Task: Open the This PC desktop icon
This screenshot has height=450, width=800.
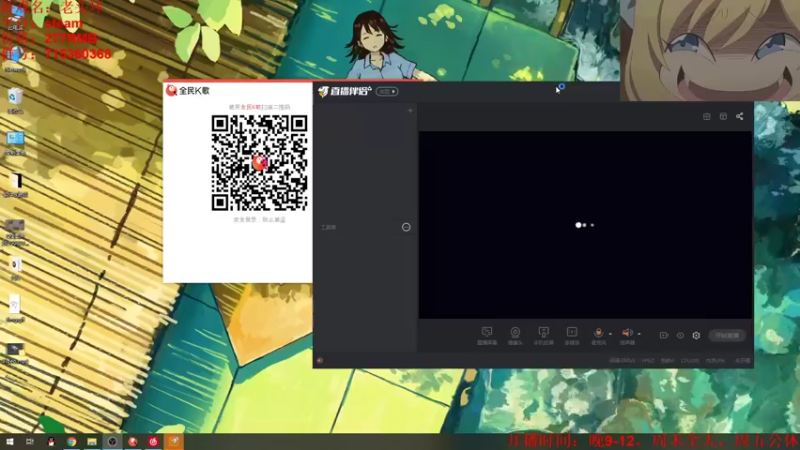Action: [15, 18]
